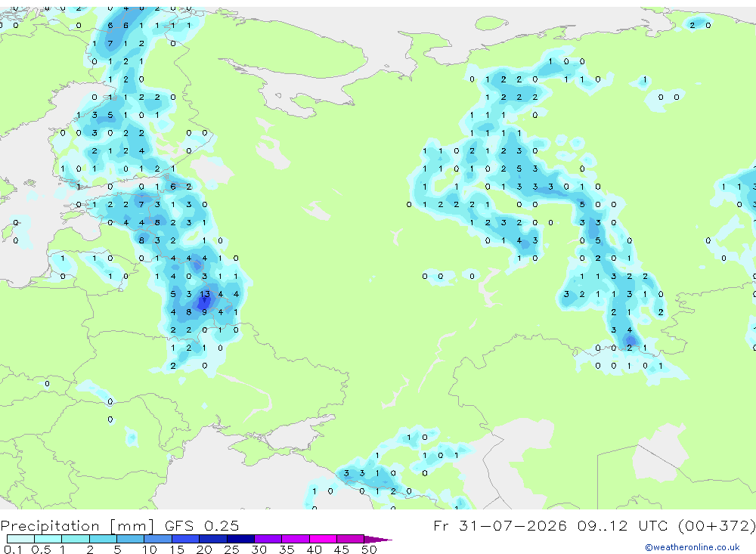The image size is (756, 554).
Task: Click the "GFS 0.25" model label
Action: 202,525
